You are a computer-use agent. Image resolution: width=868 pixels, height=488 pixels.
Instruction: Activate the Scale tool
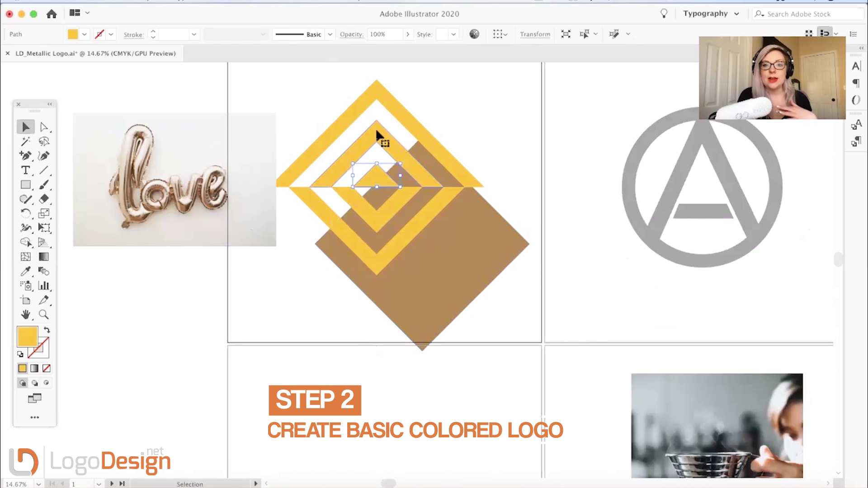click(x=44, y=214)
